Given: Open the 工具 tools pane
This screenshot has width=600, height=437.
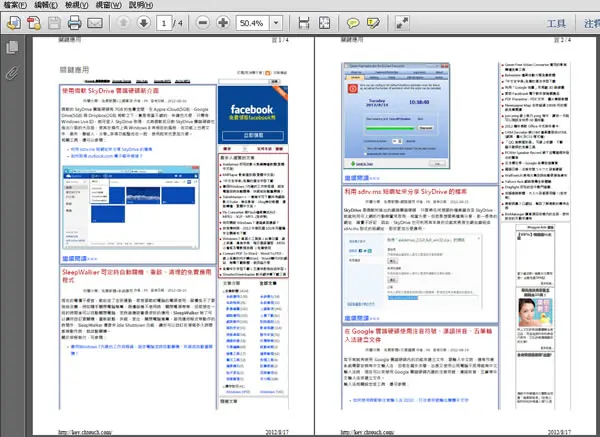Looking at the screenshot, I should click(556, 23).
